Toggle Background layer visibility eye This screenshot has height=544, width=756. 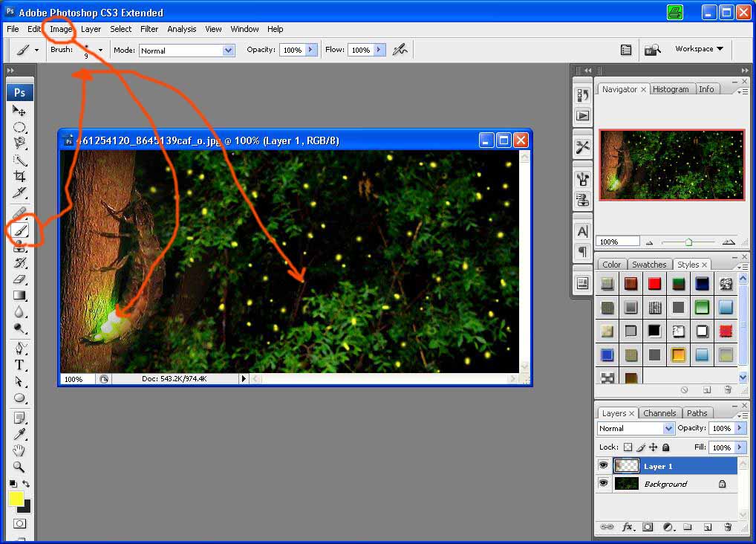(x=604, y=484)
